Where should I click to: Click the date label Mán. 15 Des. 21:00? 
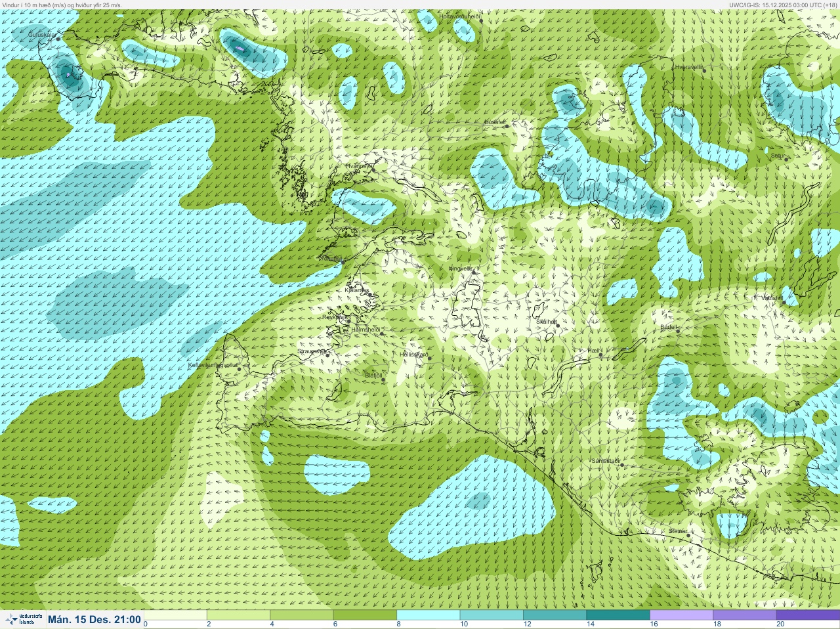(94, 619)
